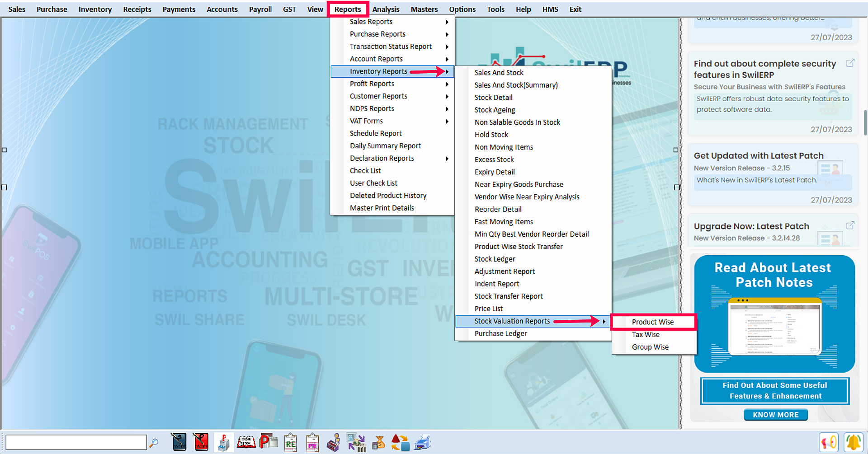Image resolution: width=868 pixels, height=454 pixels.
Task: Expand NDPS Reports submenu
Action: [392, 109]
